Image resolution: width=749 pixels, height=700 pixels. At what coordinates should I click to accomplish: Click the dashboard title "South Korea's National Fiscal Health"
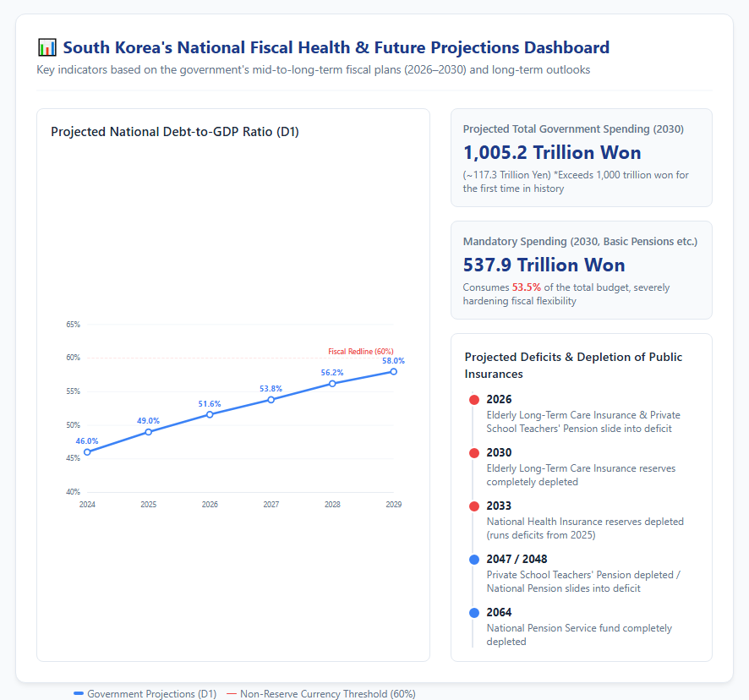coord(336,47)
